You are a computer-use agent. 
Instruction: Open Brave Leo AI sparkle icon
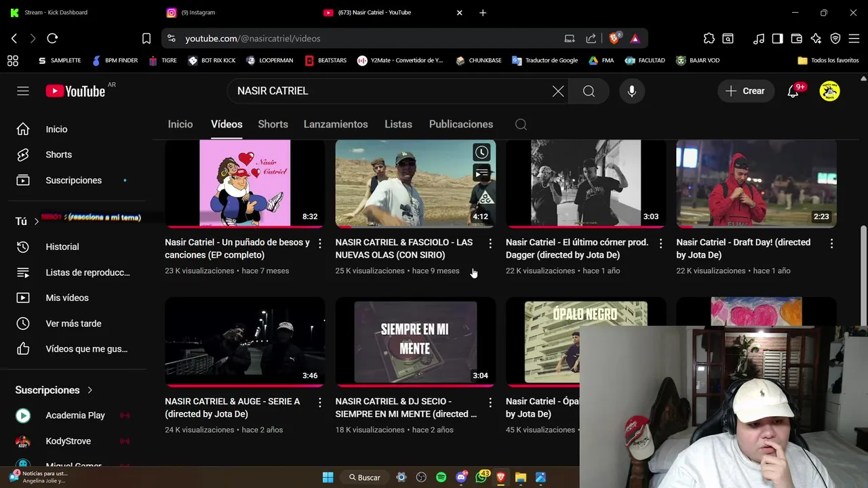point(816,39)
